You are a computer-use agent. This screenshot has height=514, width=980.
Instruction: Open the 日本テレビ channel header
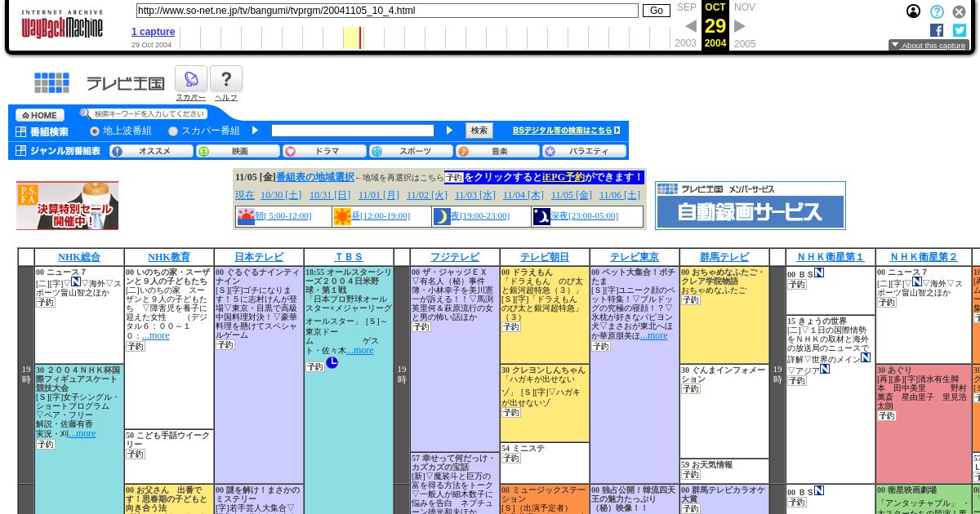pos(259,257)
